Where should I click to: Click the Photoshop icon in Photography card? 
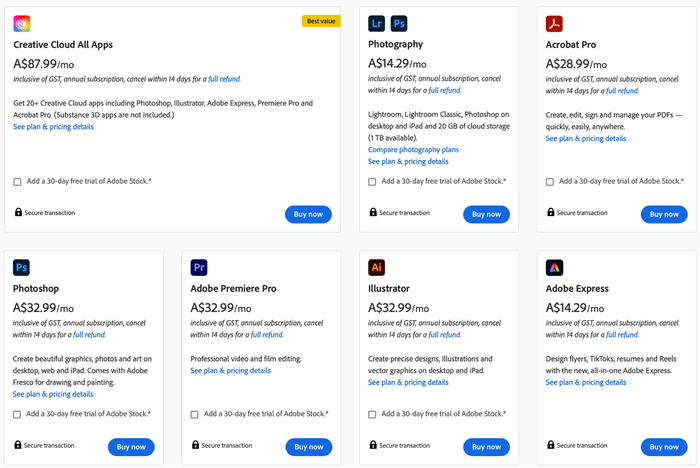(398, 23)
